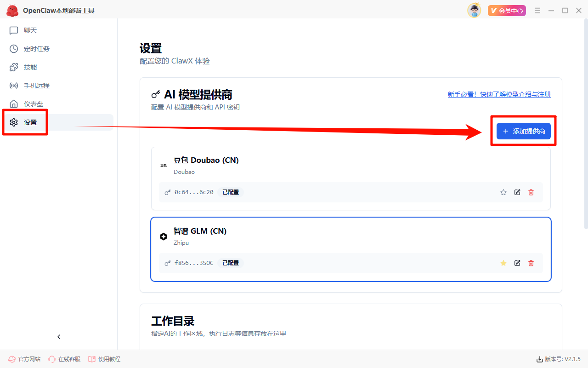Open 手机远程 mobile remote page

(36, 86)
